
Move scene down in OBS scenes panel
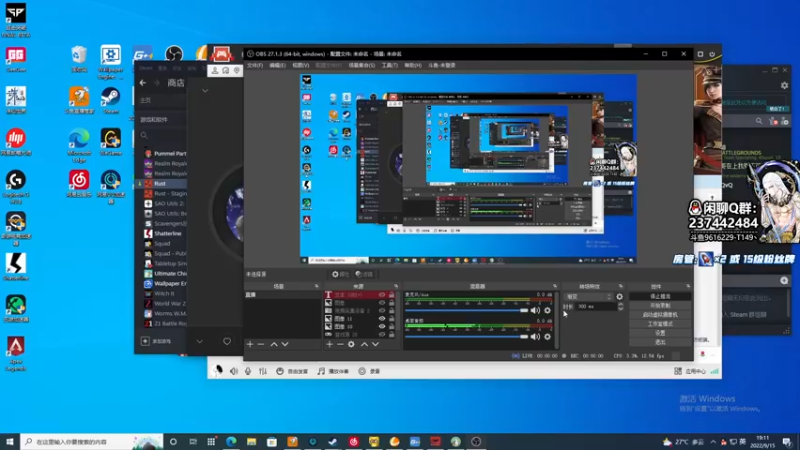(285, 344)
